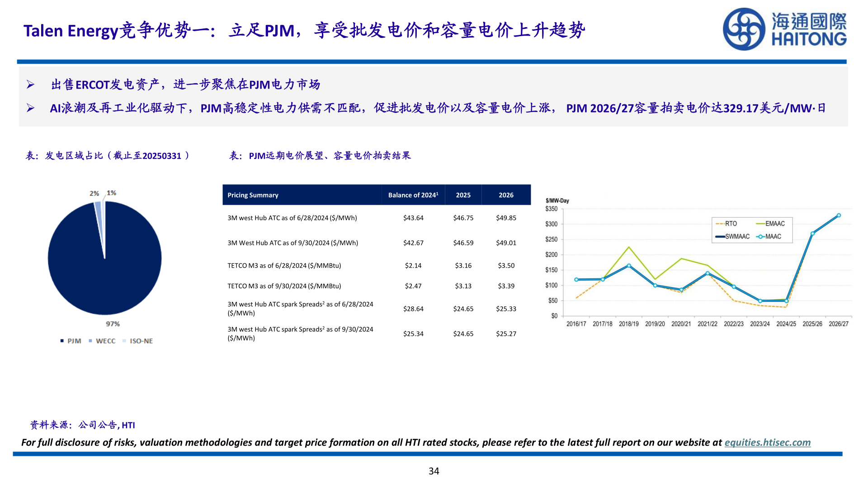Select the WECC legend marker
The height and width of the screenshot is (488, 868).
click(x=90, y=341)
